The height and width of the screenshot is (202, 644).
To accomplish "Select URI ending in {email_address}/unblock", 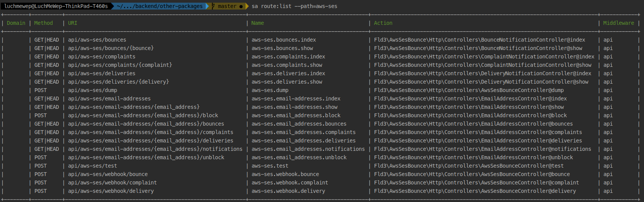I will [146, 157].
